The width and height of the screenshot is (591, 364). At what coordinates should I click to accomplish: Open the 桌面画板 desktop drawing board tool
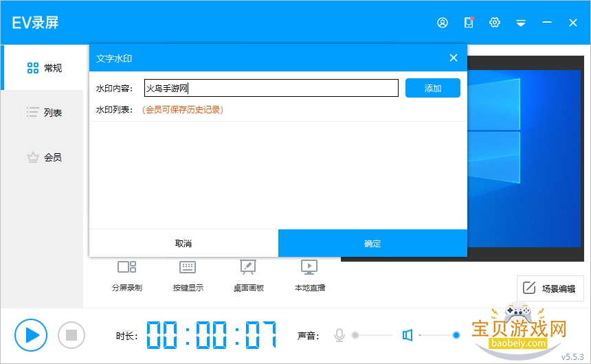pos(248,276)
